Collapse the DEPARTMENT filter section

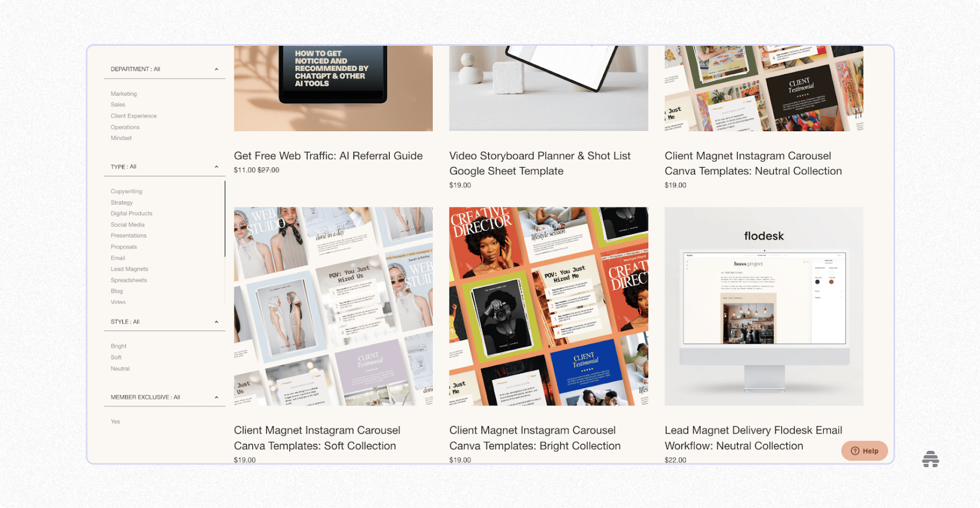click(x=216, y=69)
